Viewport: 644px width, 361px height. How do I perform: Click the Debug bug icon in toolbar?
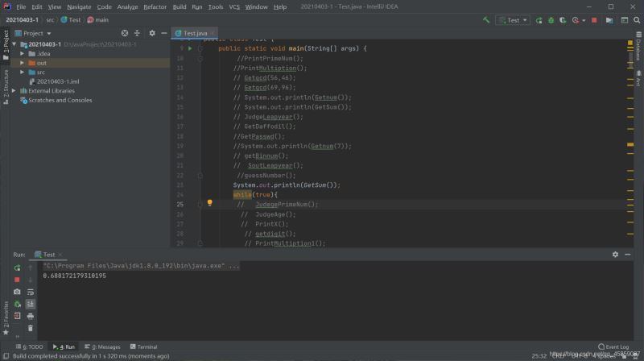click(550, 19)
